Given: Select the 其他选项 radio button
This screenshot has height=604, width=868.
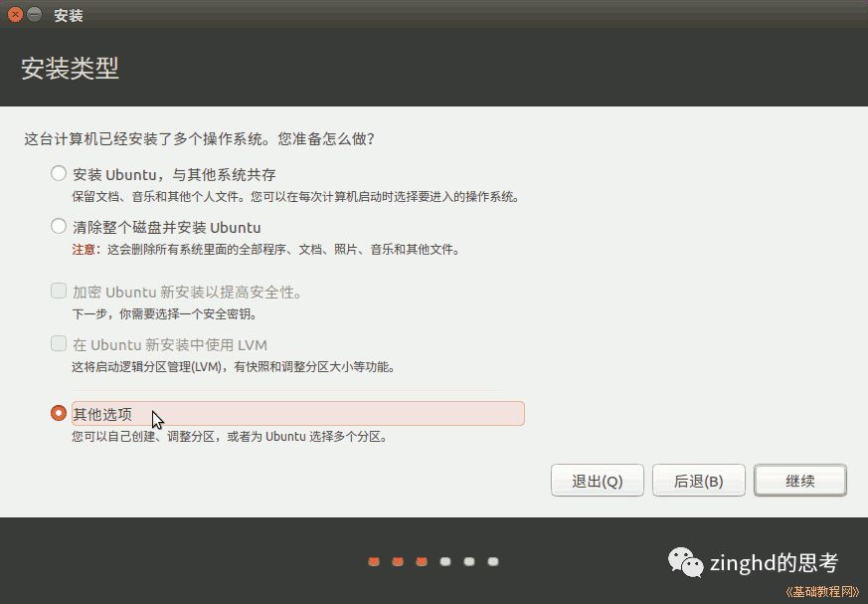Looking at the screenshot, I should [59, 413].
